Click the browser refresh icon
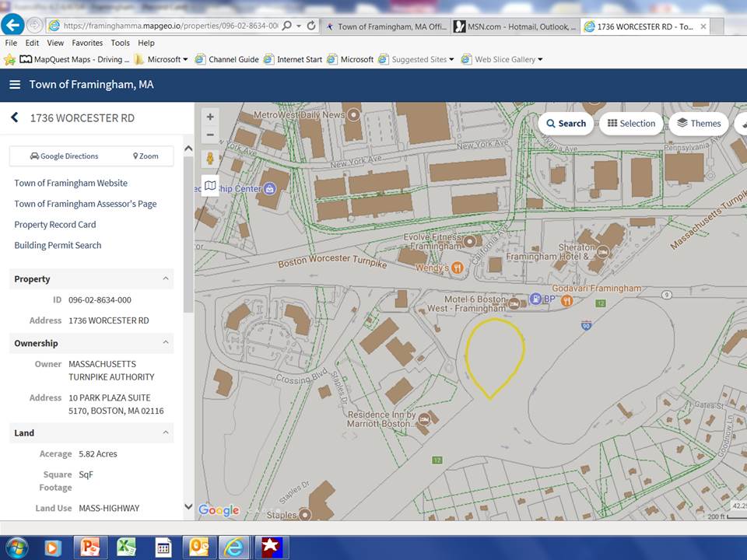The image size is (747, 560). click(311, 26)
